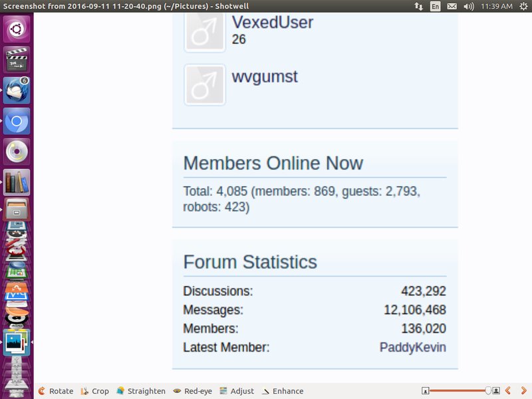Click the small-photo zoom out icon

(425, 391)
